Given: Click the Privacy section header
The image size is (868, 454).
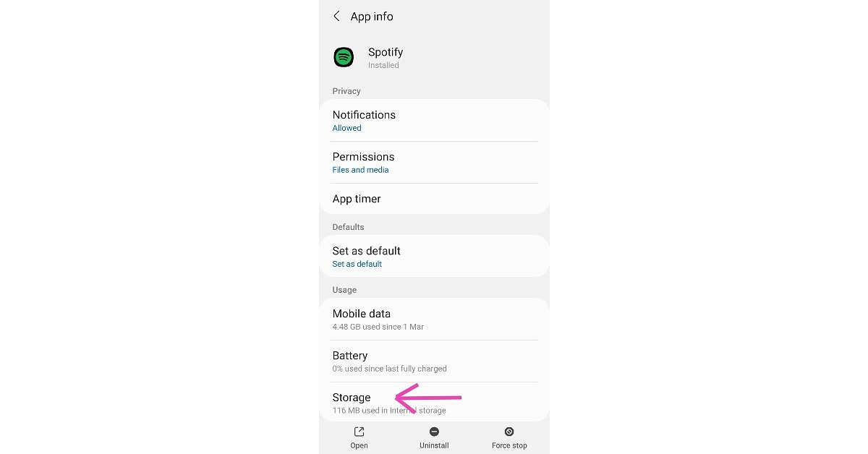Looking at the screenshot, I should [346, 91].
